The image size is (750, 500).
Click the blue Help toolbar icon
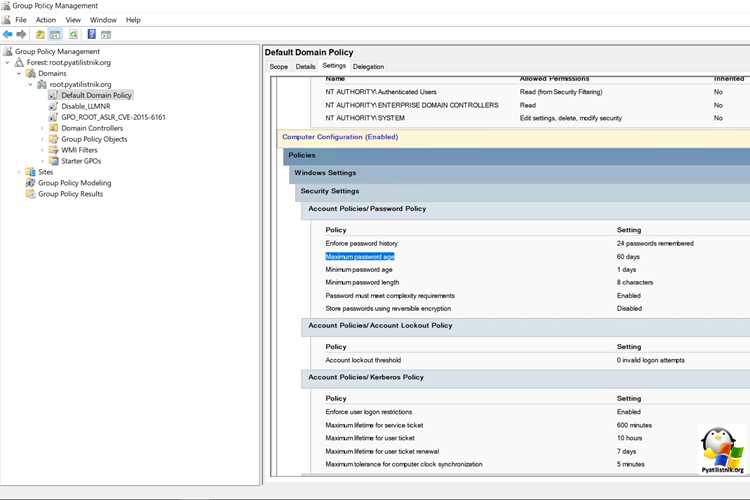(91, 34)
